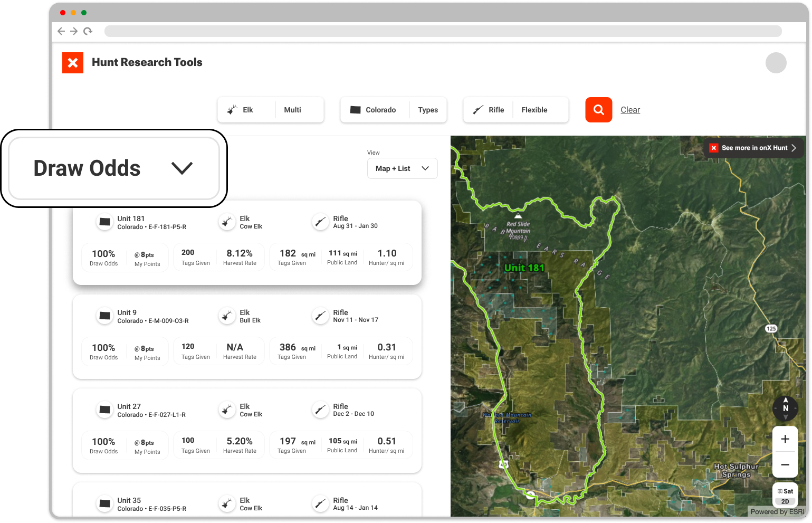812x523 pixels.
Task: Expand the Draw Odds sort dropdown
Action: click(114, 168)
